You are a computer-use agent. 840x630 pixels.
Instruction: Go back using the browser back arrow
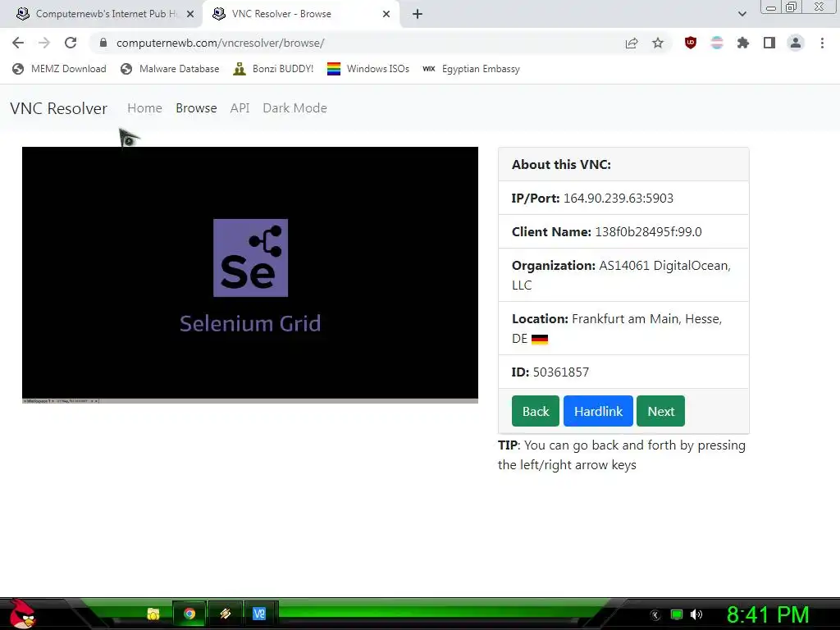coord(18,43)
